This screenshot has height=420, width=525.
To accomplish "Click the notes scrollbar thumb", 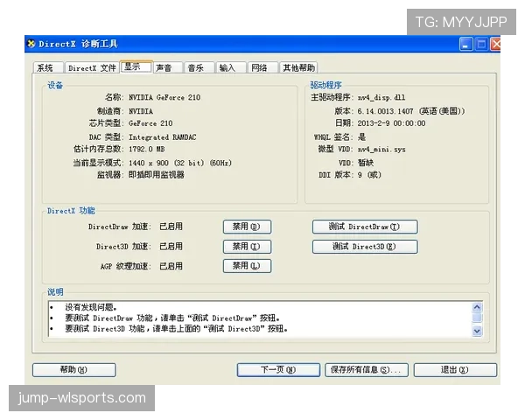I will (477, 318).
